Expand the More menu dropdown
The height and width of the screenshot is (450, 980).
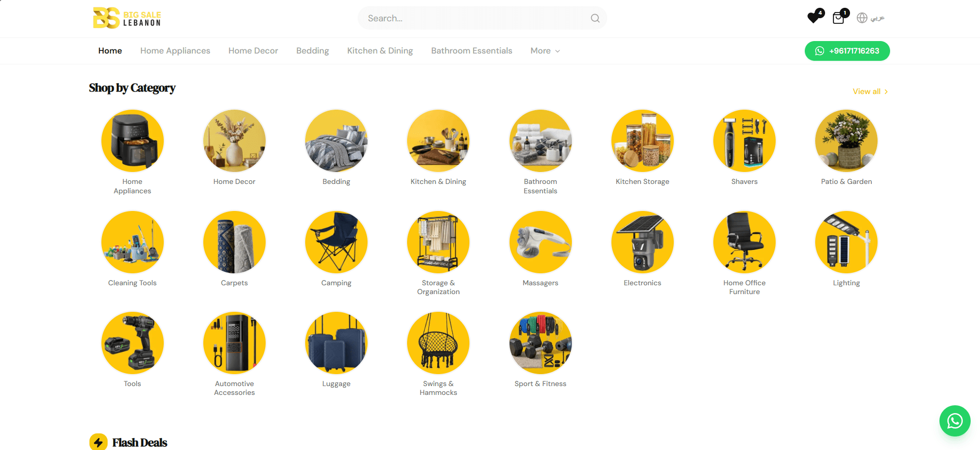(x=545, y=51)
